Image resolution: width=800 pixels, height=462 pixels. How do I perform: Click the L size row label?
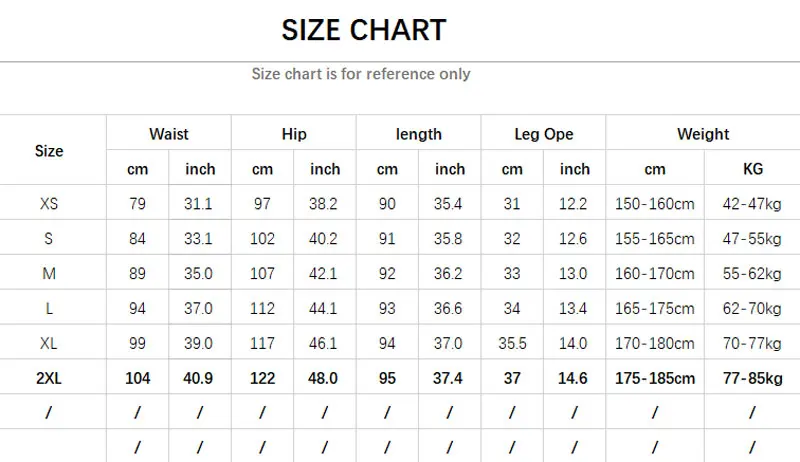click(49, 309)
